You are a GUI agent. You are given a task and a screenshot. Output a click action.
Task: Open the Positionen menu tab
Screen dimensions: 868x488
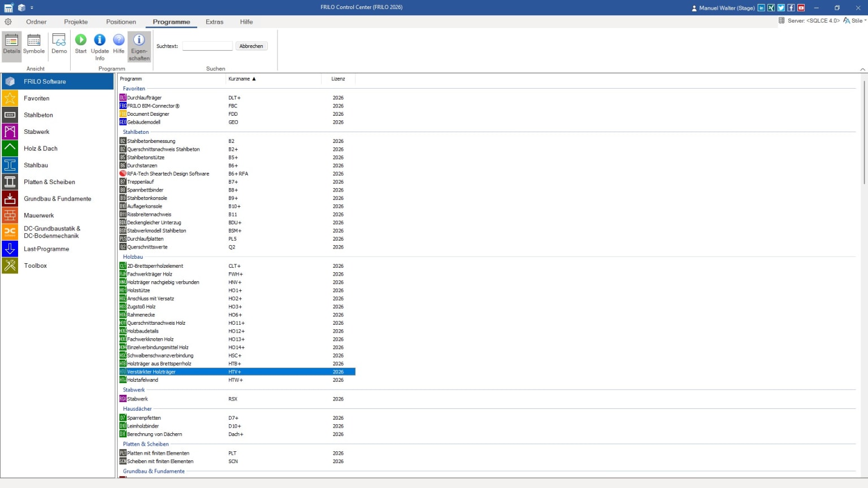121,22
